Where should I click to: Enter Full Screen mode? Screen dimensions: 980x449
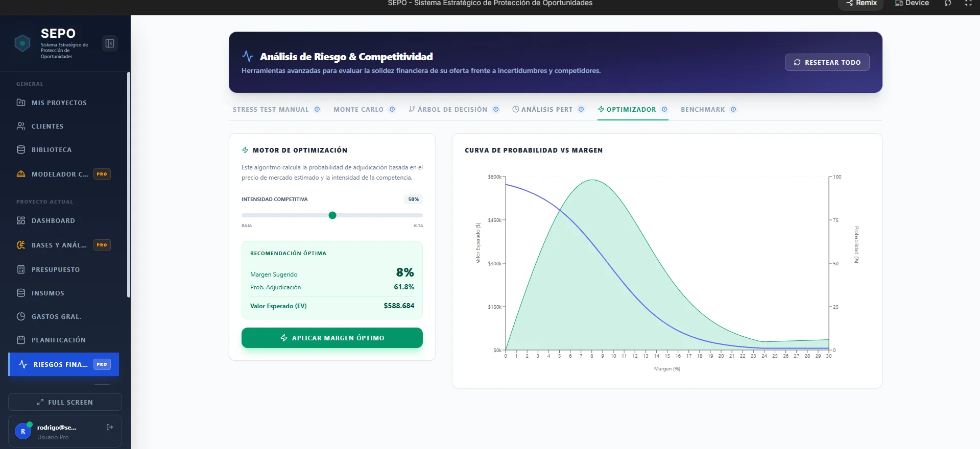click(x=65, y=402)
